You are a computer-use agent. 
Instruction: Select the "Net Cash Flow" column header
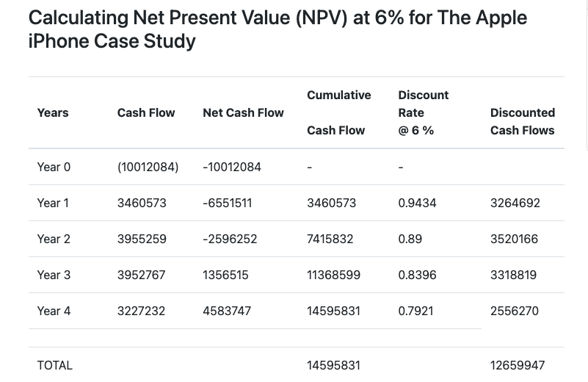tap(243, 112)
